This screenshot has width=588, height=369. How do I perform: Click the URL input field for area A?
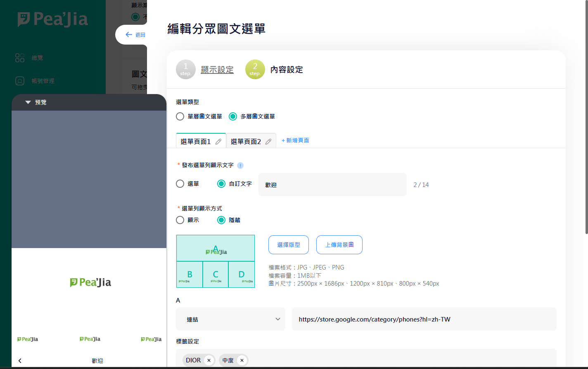coord(424,319)
